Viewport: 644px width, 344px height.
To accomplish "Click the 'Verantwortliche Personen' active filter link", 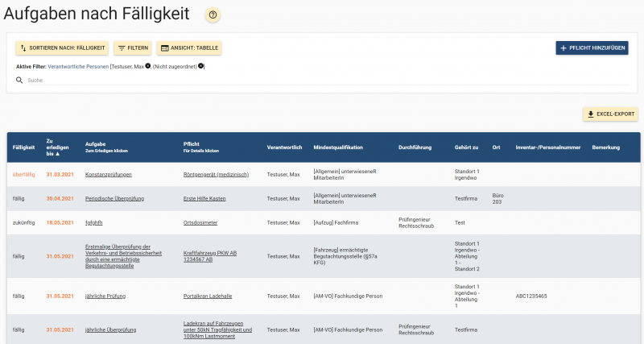I will 78,66.
